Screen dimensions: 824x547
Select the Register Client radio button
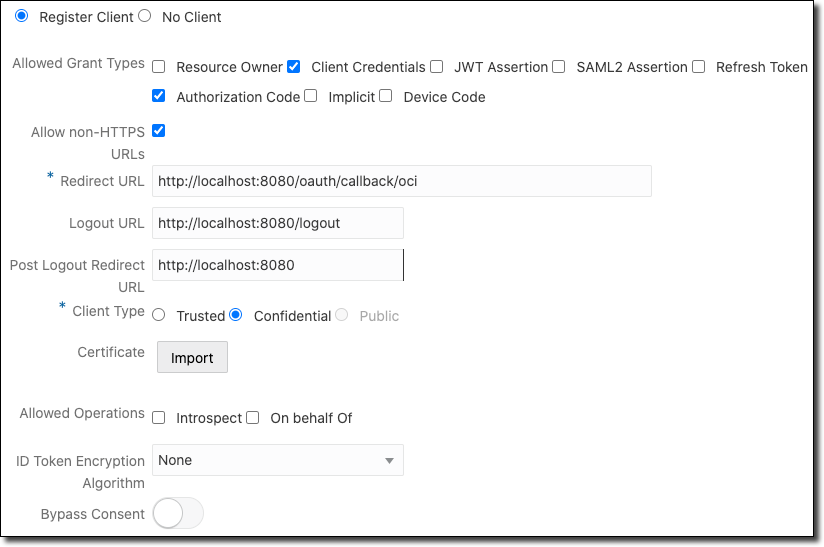point(22,16)
